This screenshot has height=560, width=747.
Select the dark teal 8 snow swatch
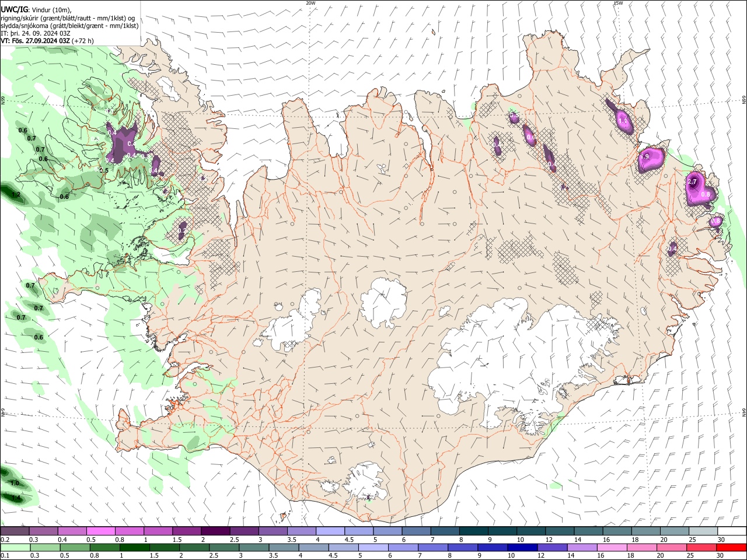pyautogui.click(x=473, y=531)
